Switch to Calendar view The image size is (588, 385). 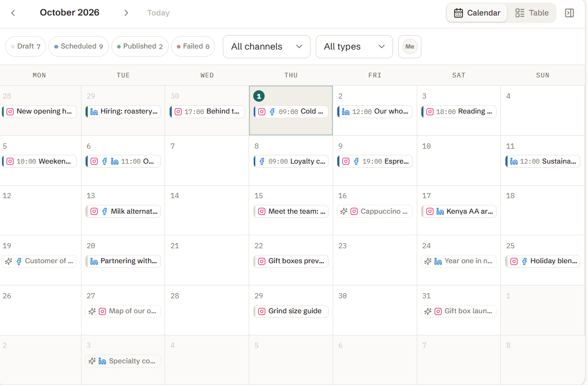click(477, 13)
